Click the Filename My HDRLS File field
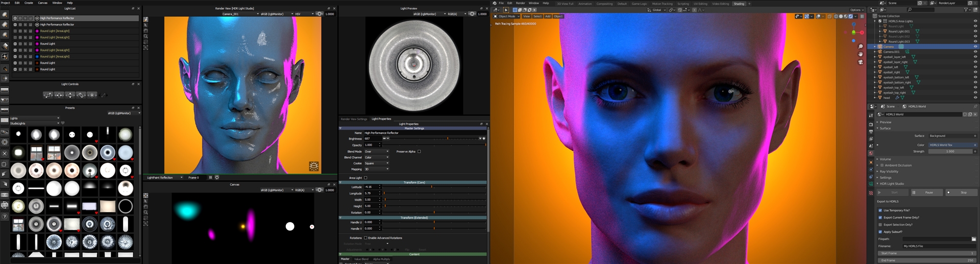The width and height of the screenshot is (980, 264). tap(939, 246)
